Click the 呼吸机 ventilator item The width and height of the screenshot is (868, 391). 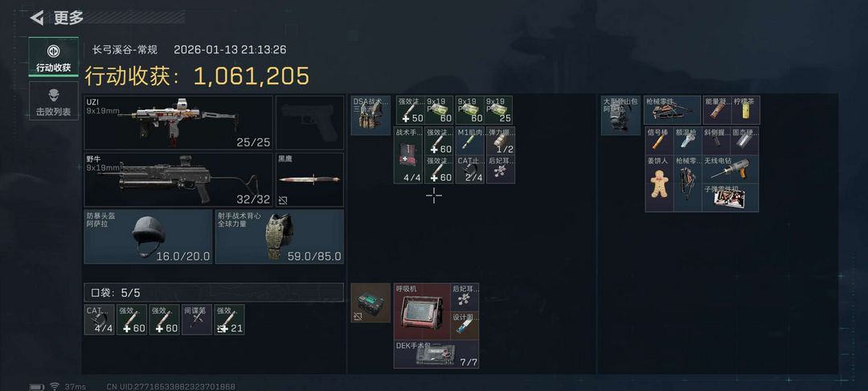pos(422,311)
